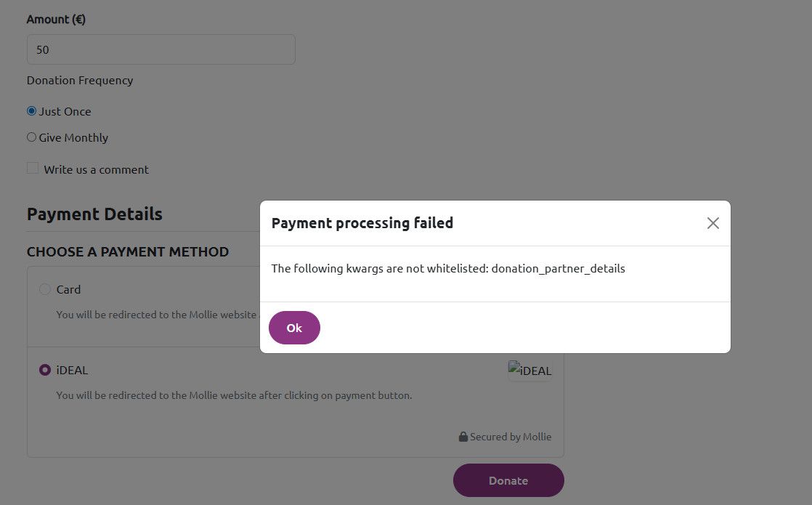Click the Amount (€) field label

[56, 20]
